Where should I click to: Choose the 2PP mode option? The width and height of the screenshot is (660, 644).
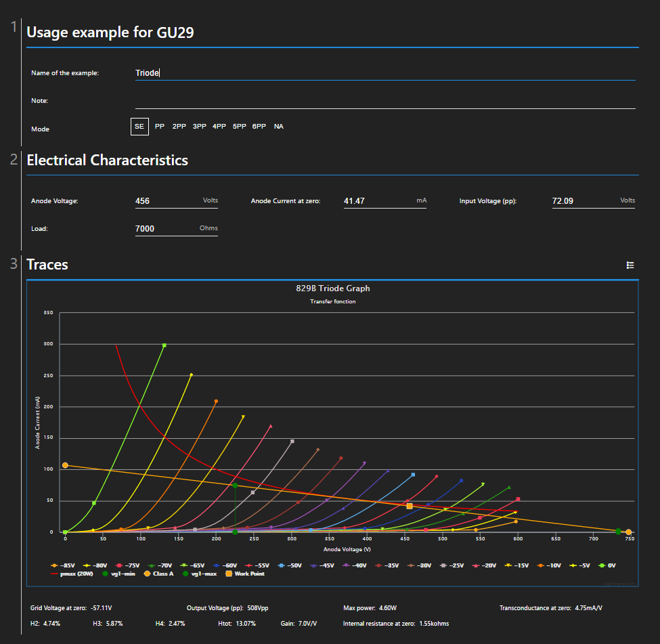179,127
